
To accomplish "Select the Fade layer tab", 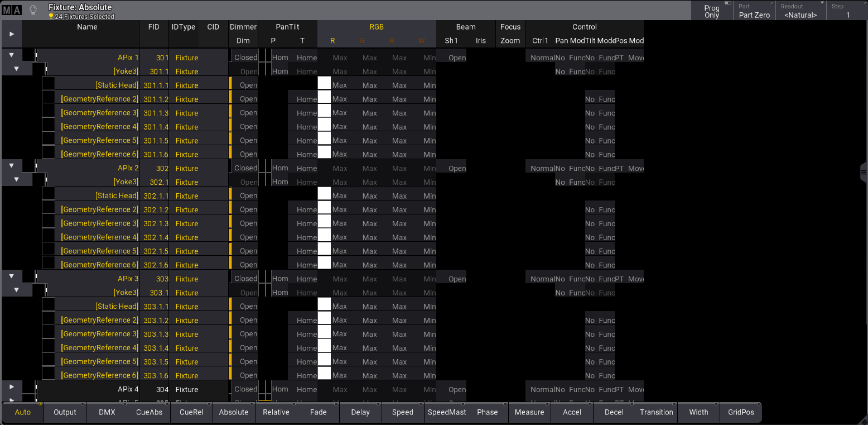I will pos(319,412).
